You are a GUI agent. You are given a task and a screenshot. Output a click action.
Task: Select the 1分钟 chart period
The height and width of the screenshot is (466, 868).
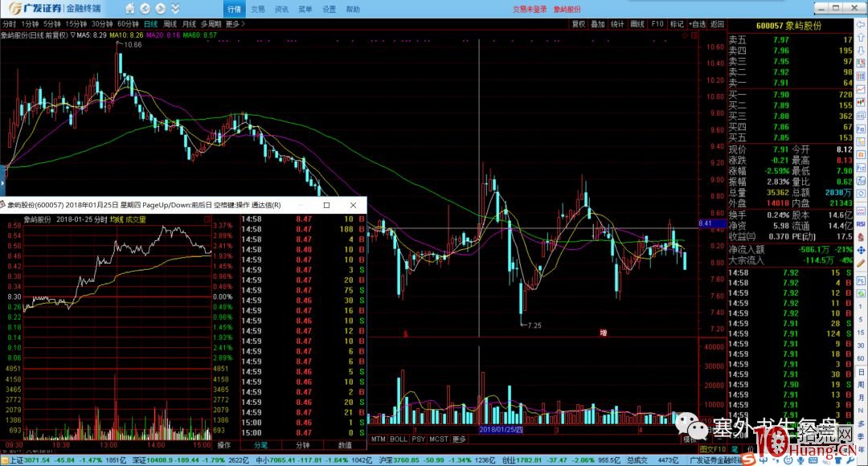pos(30,24)
